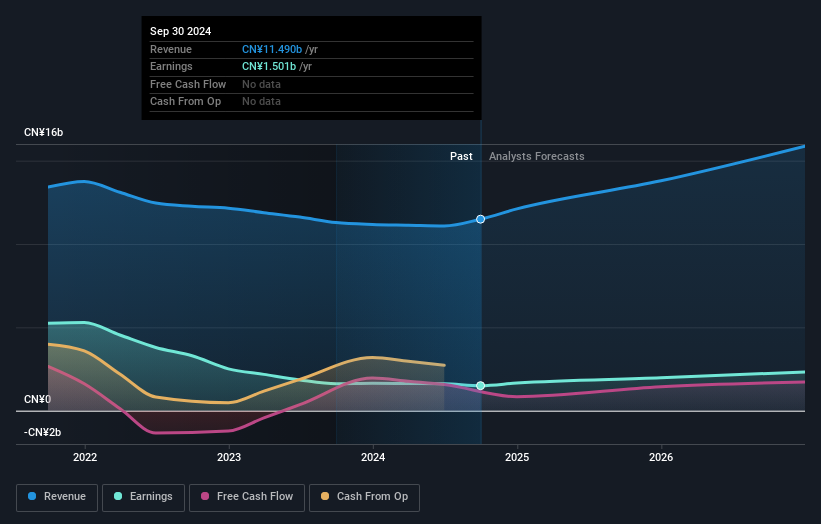Click the Revenue tooltip row label
This screenshot has height=524, width=821.
[x=171, y=49]
